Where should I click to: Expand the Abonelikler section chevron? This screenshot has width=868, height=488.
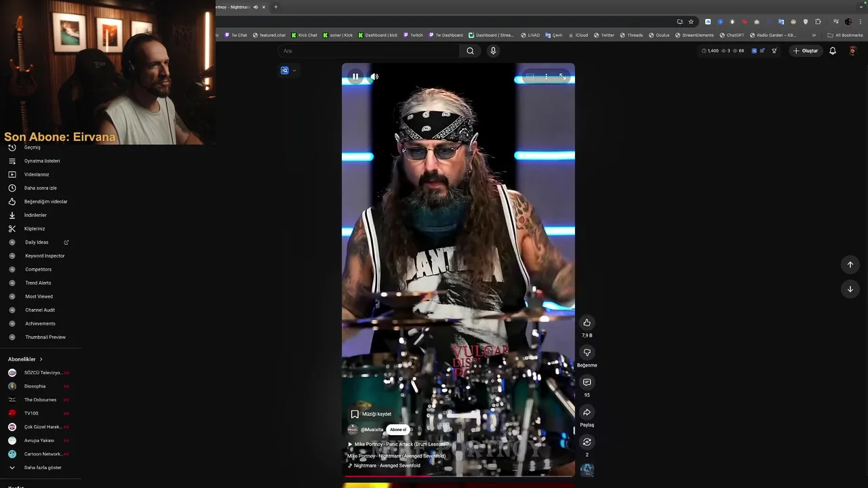pyautogui.click(x=41, y=359)
